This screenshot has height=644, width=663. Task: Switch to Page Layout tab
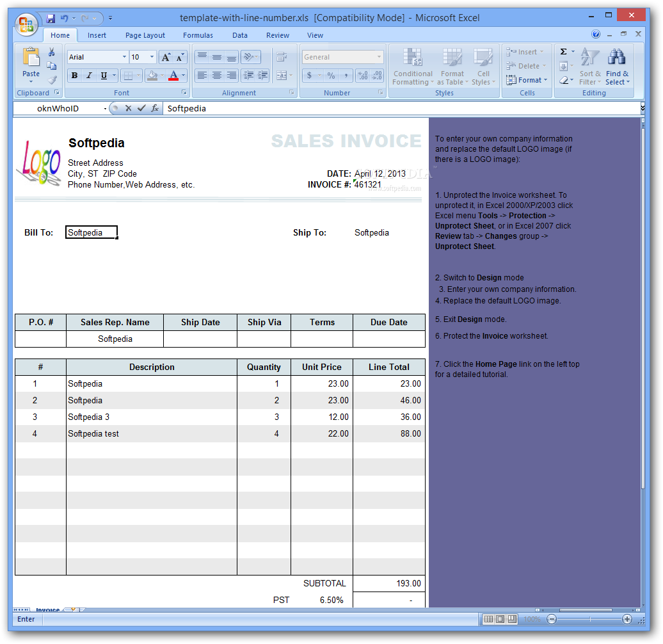click(145, 35)
